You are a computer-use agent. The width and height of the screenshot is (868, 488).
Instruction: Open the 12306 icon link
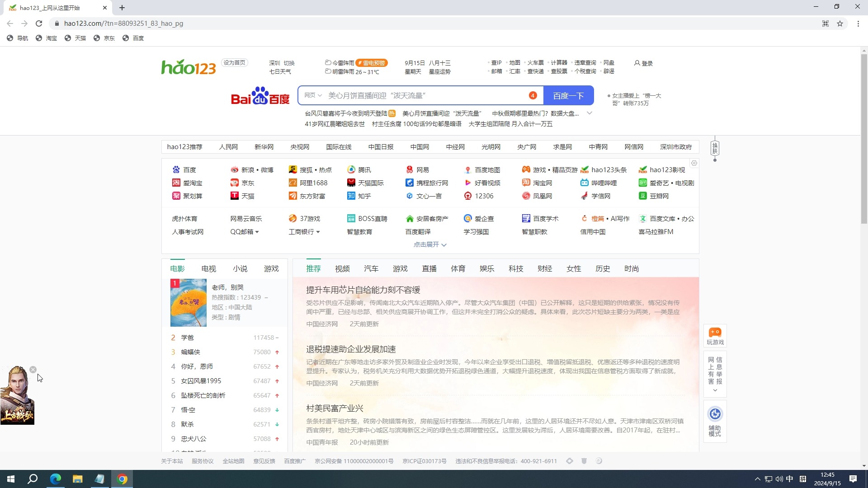467,196
